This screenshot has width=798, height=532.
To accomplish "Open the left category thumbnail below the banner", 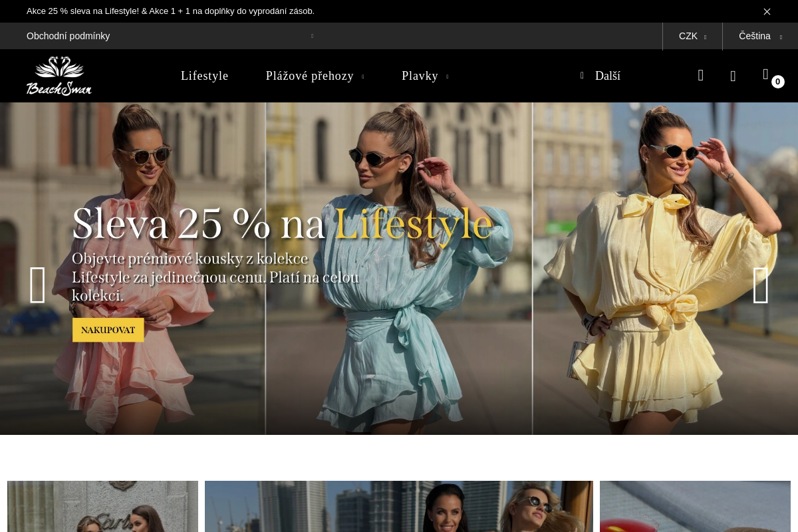I will 102,506.
